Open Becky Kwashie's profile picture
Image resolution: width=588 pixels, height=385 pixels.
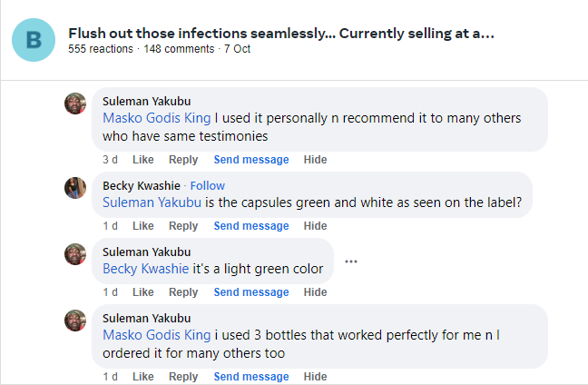tap(75, 188)
